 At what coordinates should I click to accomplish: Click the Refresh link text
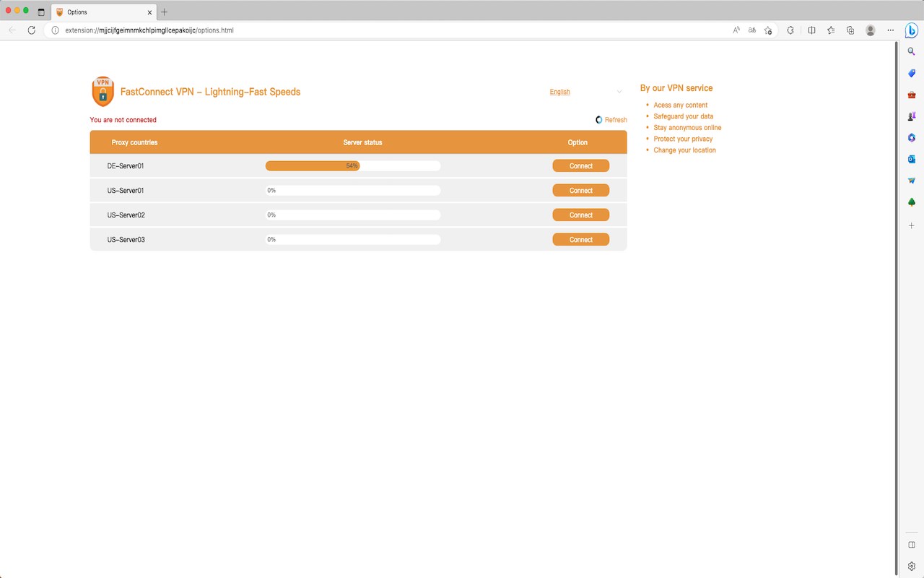pos(616,120)
